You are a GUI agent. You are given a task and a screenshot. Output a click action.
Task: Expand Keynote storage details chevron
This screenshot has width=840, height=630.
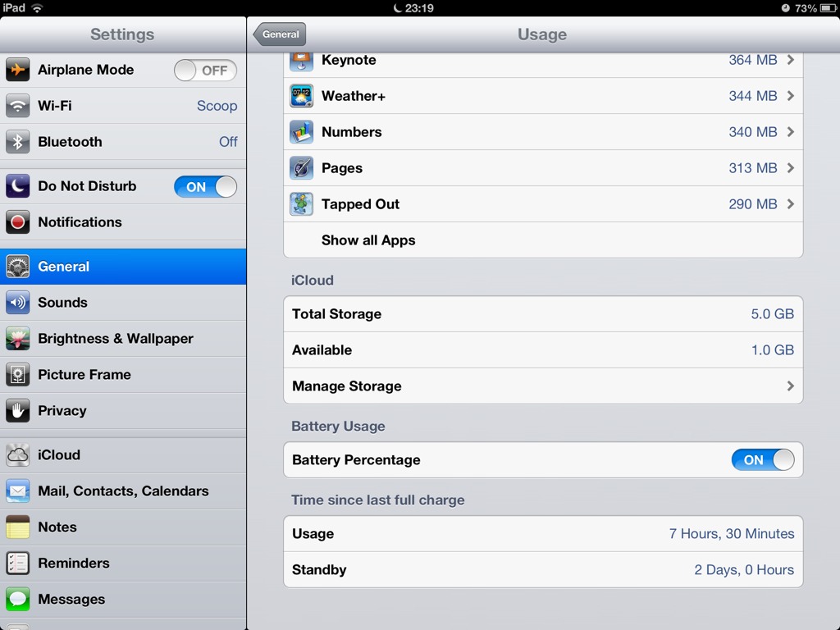791,60
